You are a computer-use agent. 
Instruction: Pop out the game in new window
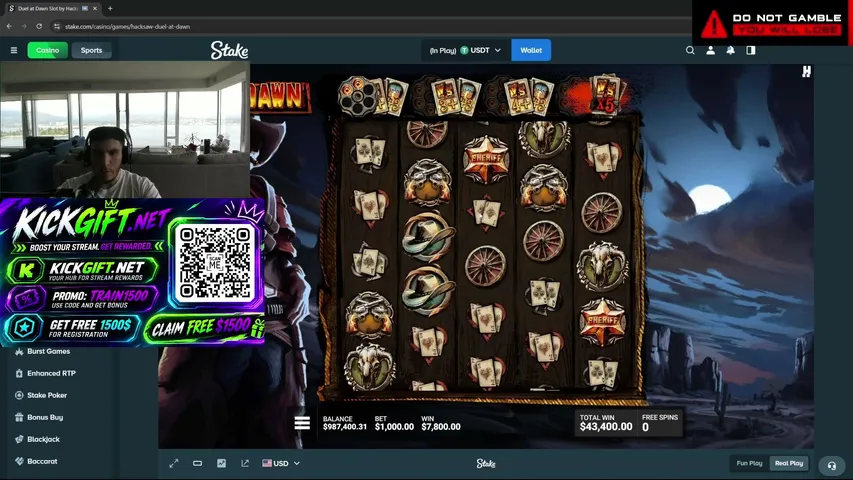pos(245,463)
